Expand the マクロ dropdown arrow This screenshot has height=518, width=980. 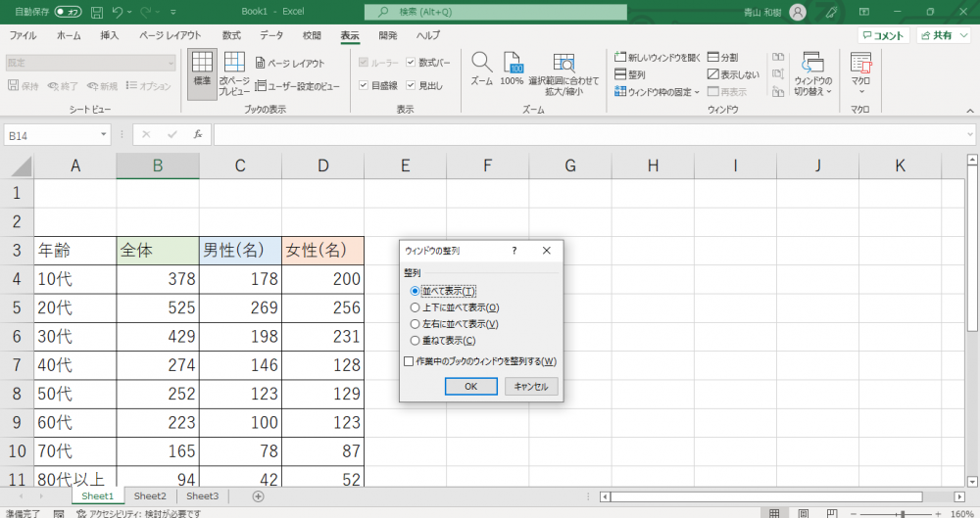click(x=860, y=92)
